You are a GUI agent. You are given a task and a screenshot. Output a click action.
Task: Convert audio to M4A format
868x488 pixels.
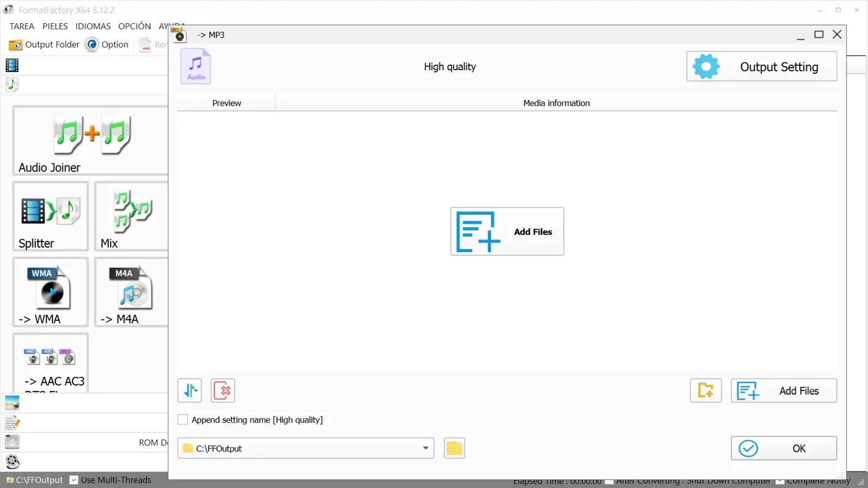point(130,292)
